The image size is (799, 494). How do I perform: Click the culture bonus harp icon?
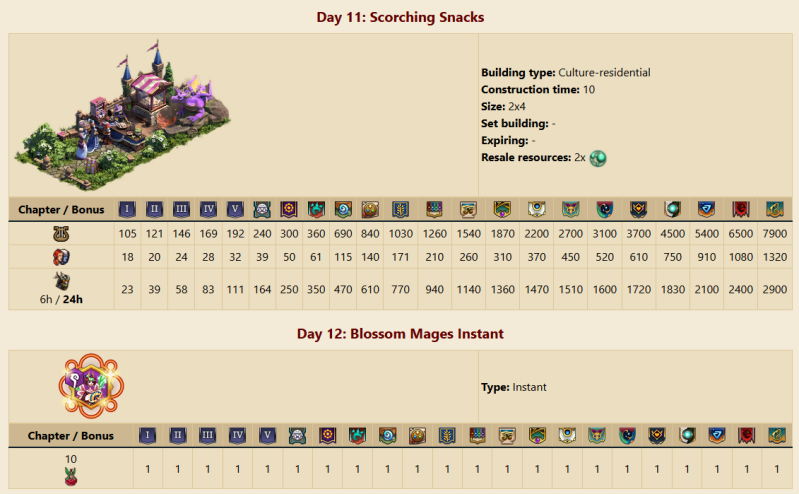(x=61, y=234)
